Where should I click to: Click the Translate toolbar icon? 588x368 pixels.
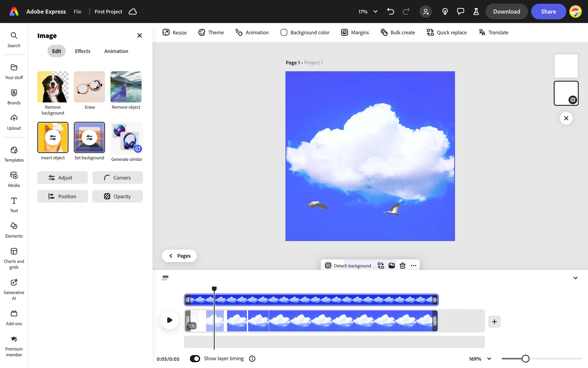[x=482, y=33]
